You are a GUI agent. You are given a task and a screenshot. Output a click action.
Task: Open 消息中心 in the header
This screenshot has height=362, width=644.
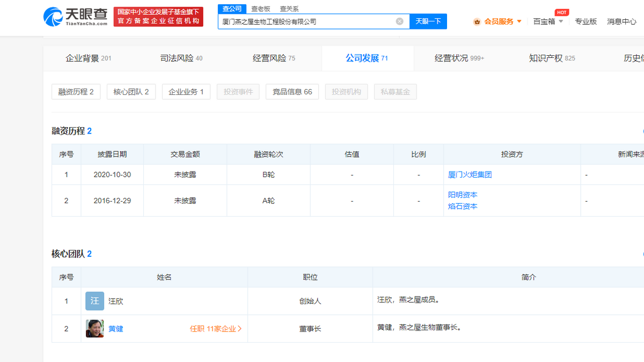click(621, 21)
